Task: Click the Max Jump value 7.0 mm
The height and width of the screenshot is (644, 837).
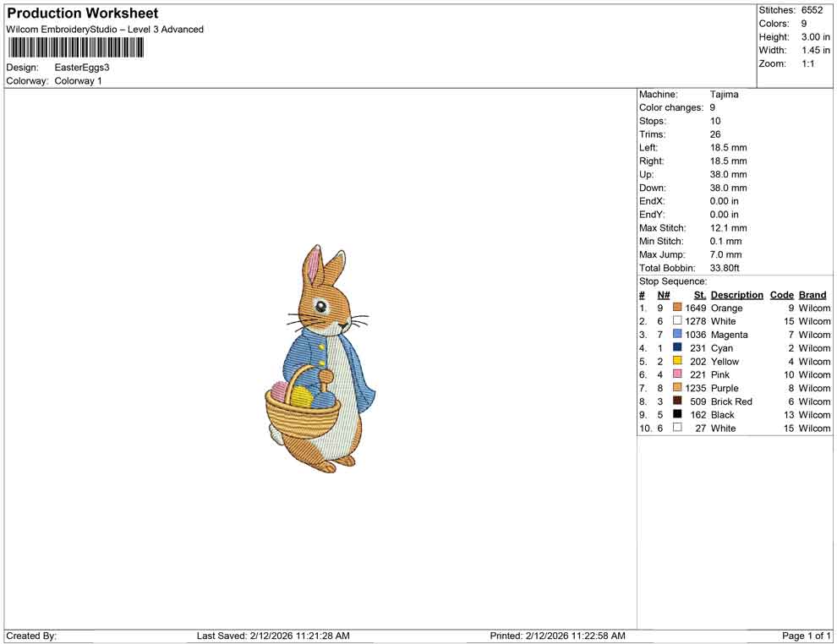Action: [x=725, y=254]
